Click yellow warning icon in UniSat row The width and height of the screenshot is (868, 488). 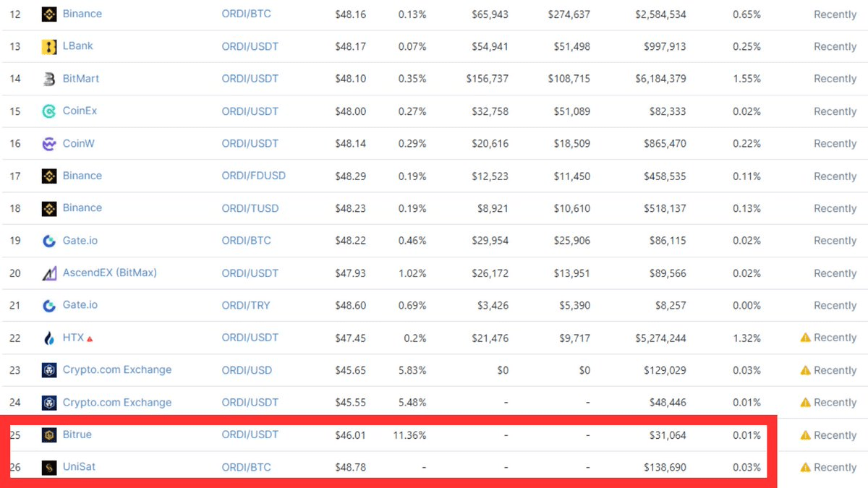(x=805, y=468)
